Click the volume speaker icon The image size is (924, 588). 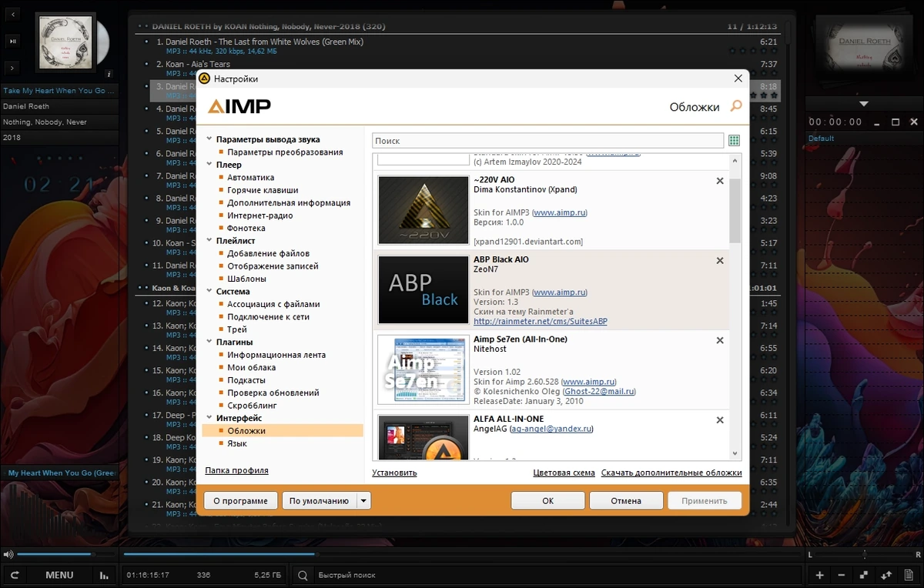(8, 554)
